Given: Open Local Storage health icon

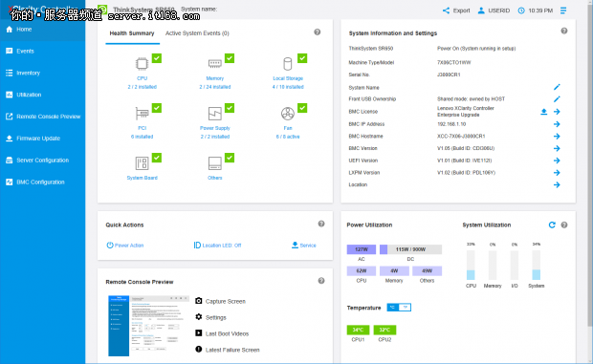Looking at the screenshot, I should pos(288,64).
